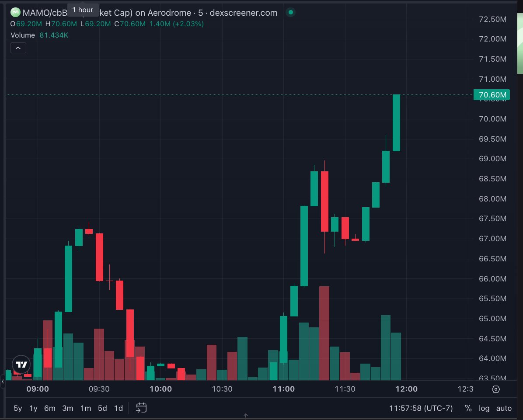This screenshot has height=420, width=523.
Task: Switch to 3m time range
Action: click(x=67, y=408)
